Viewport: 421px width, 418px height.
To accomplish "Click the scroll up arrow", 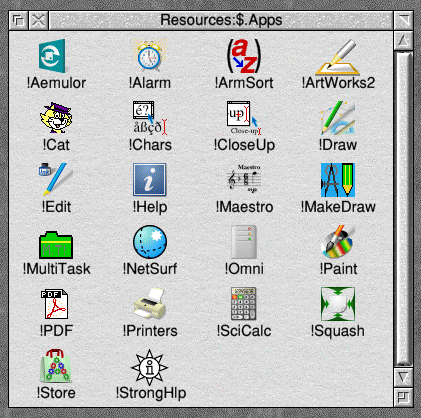I will [x=403, y=41].
